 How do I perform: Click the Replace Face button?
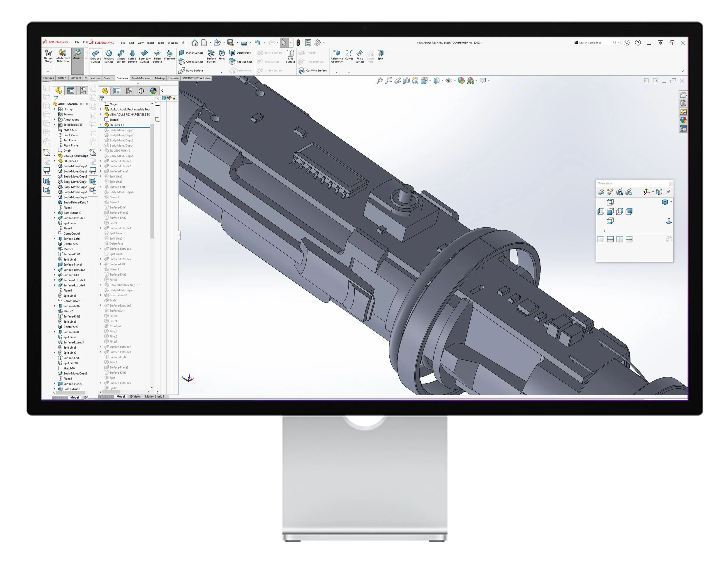tap(242, 62)
